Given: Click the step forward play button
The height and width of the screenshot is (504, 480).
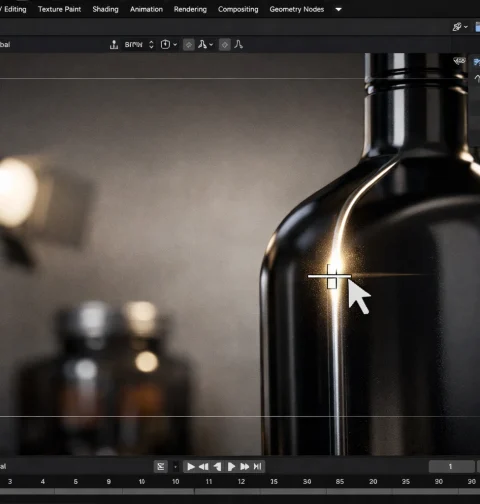Looking at the screenshot, I should [x=231, y=466].
